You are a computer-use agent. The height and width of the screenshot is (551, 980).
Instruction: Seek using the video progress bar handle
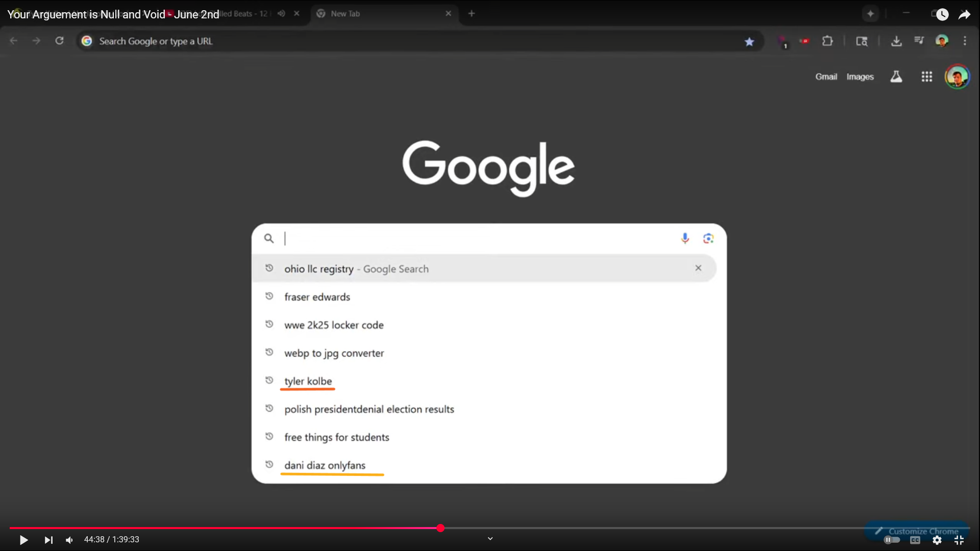[440, 528]
